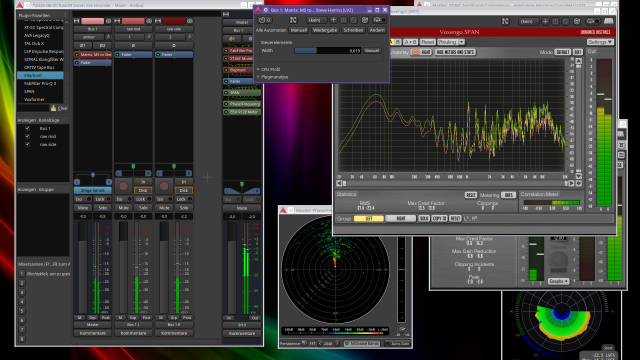Click the Zeige Sends button on Bus 1
The width and height of the screenshot is (640, 360).
point(93,191)
